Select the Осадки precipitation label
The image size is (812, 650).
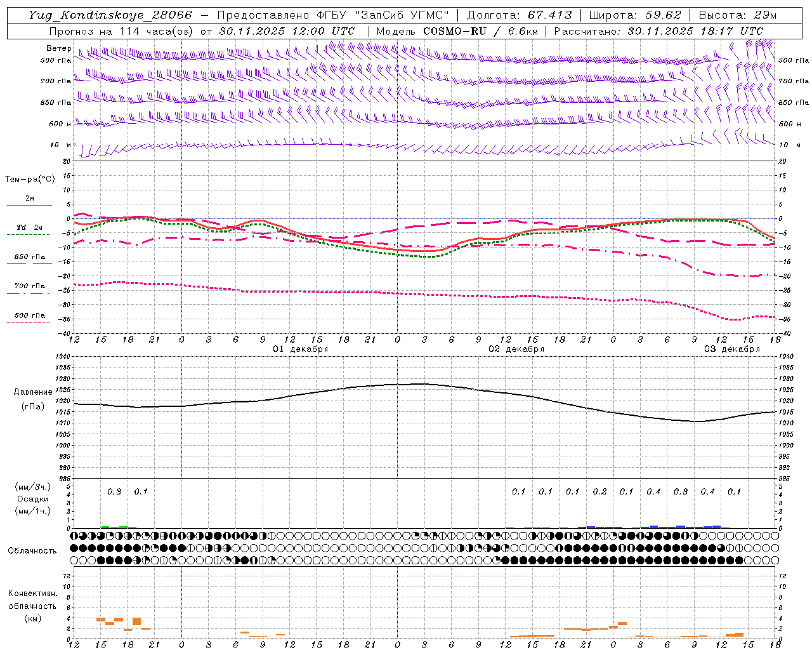point(33,499)
